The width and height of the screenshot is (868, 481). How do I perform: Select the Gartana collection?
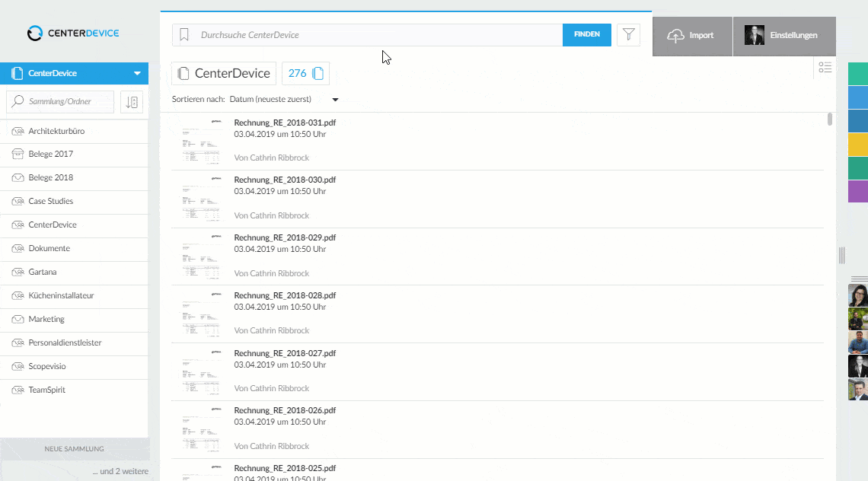point(43,272)
